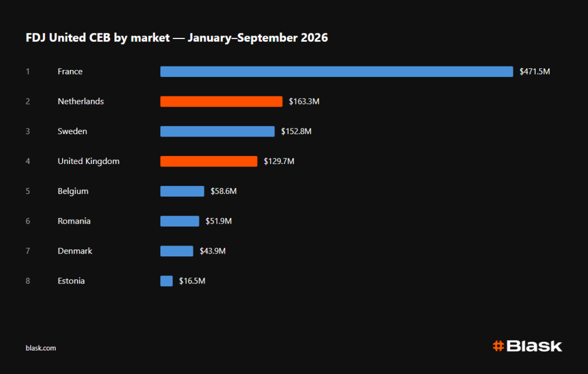The height and width of the screenshot is (374, 588).
Task: Select the France bar
Action: [336, 72]
